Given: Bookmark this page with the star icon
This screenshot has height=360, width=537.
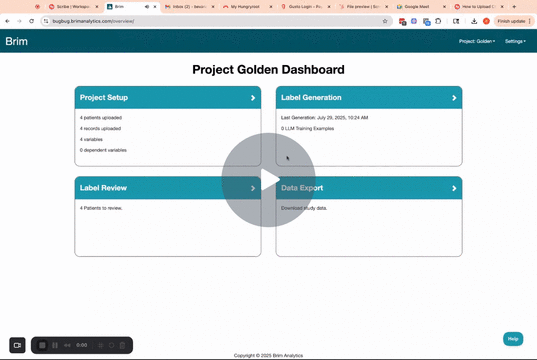Looking at the screenshot, I should pyautogui.click(x=385, y=21).
